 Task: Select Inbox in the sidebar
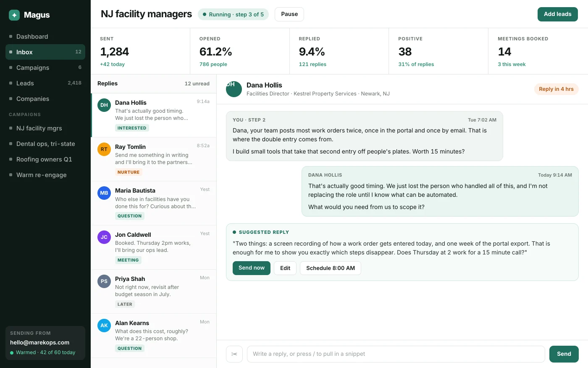(x=45, y=52)
